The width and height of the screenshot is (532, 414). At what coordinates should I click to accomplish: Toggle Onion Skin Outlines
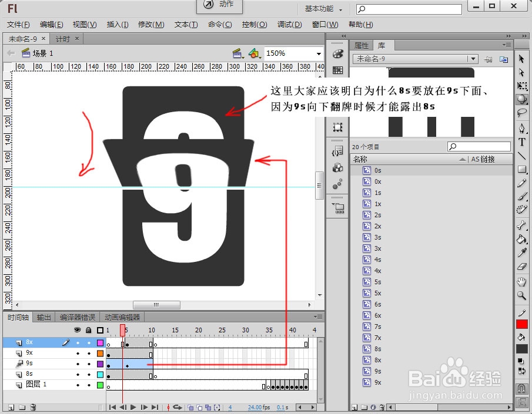(199, 407)
